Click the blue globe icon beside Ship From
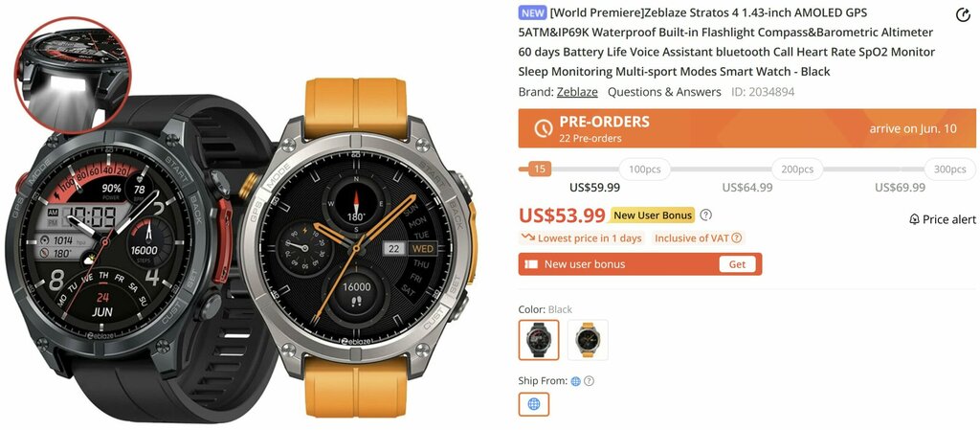980x430 pixels. coord(575,380)
